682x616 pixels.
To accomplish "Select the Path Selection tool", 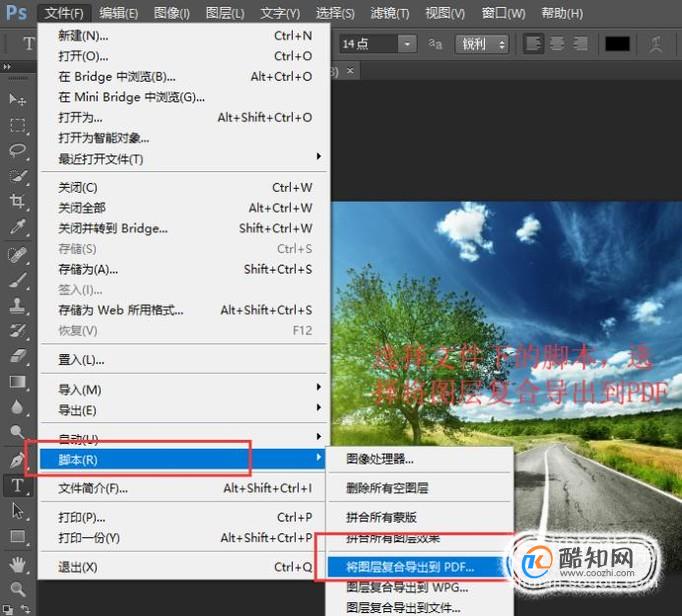I will (x=17, y=511).
